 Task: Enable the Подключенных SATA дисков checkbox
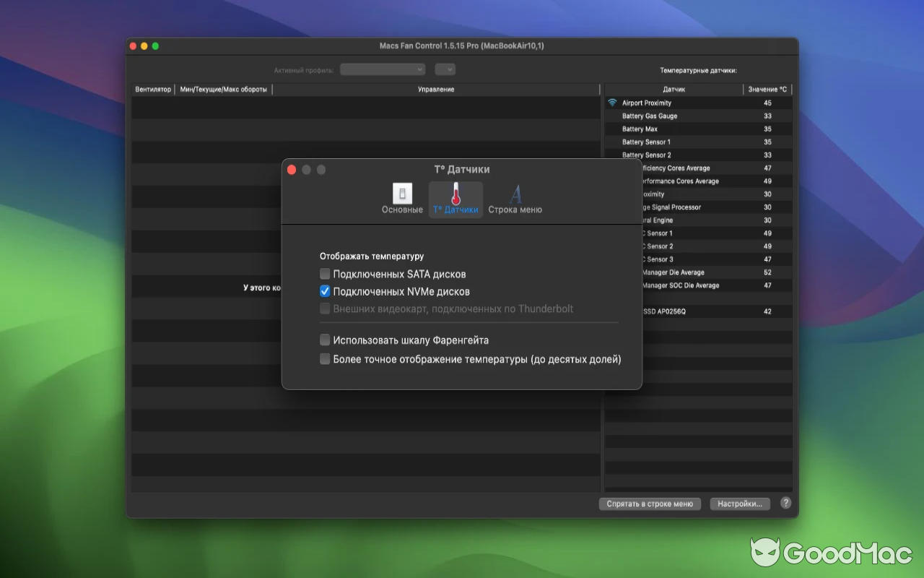click(x=325, y=274)
